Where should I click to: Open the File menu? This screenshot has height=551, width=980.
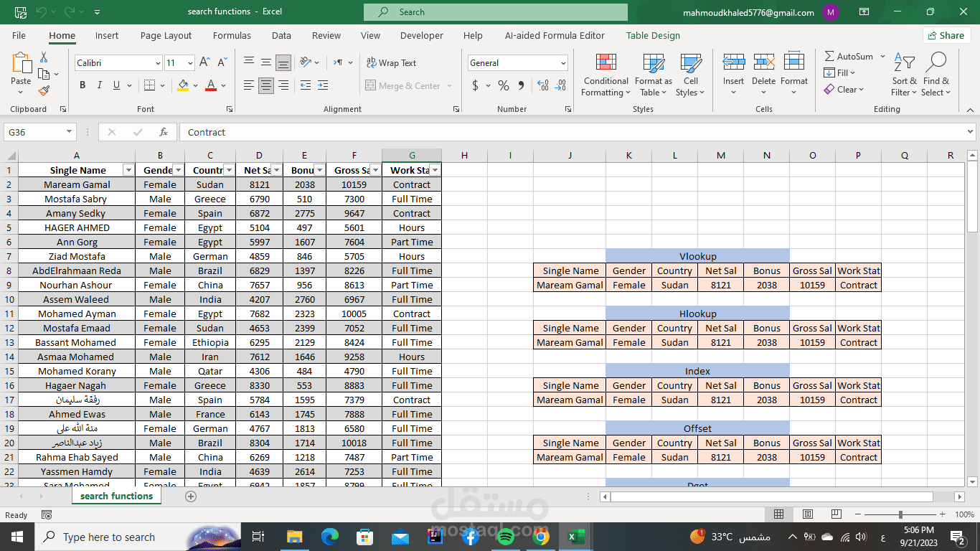[19, 35]
